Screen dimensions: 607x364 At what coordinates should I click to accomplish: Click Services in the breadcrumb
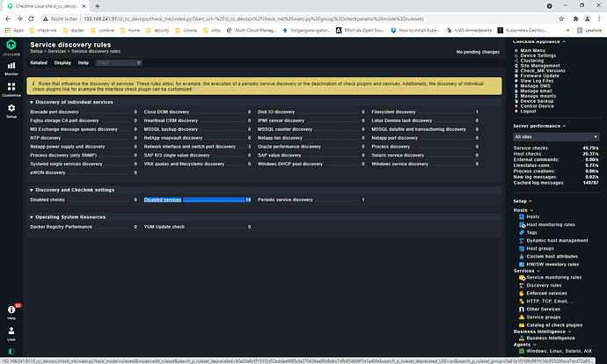57,51
